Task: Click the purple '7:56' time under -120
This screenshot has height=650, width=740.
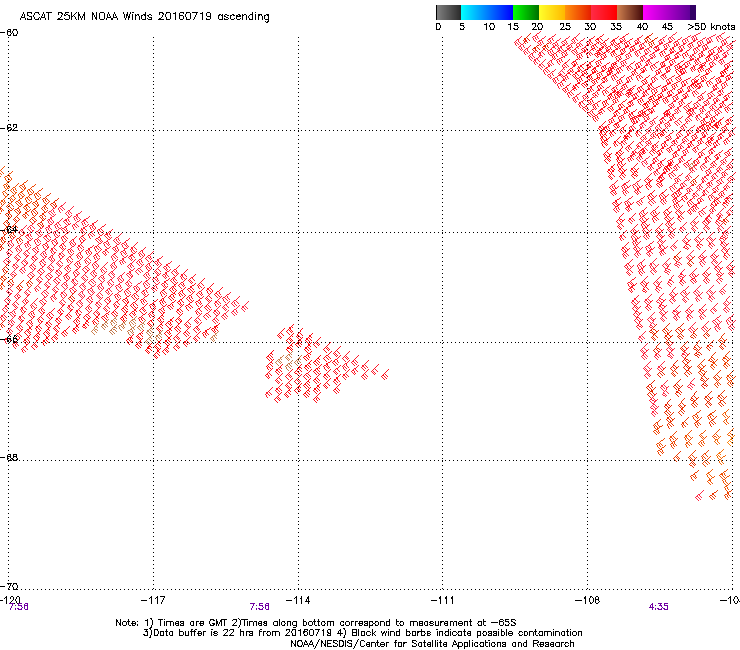Action: [18, 607]
